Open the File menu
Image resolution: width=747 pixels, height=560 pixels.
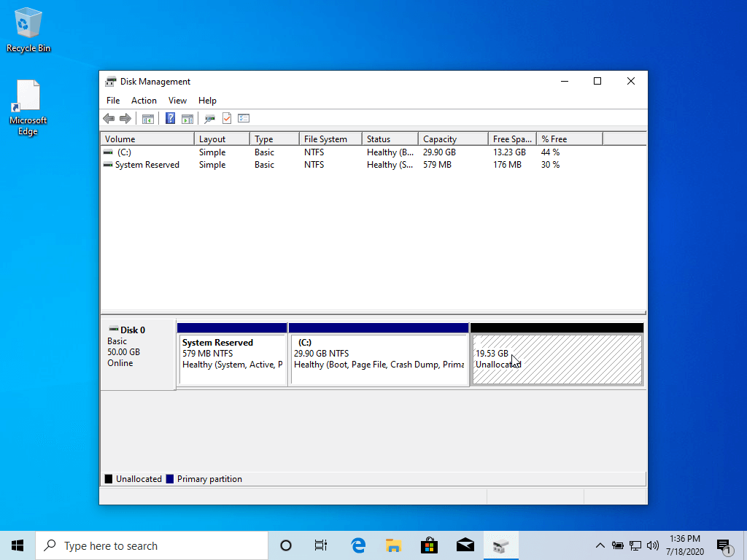tap(113, 101)
